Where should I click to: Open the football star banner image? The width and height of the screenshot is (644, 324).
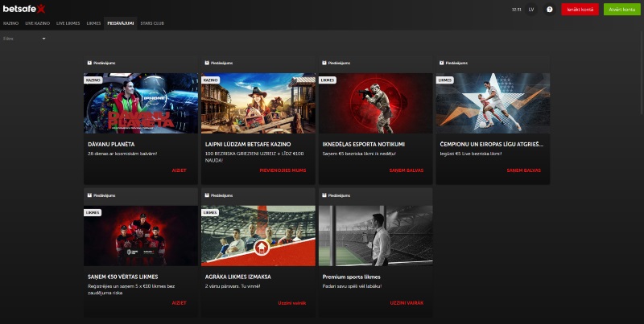tap(493, 104)
